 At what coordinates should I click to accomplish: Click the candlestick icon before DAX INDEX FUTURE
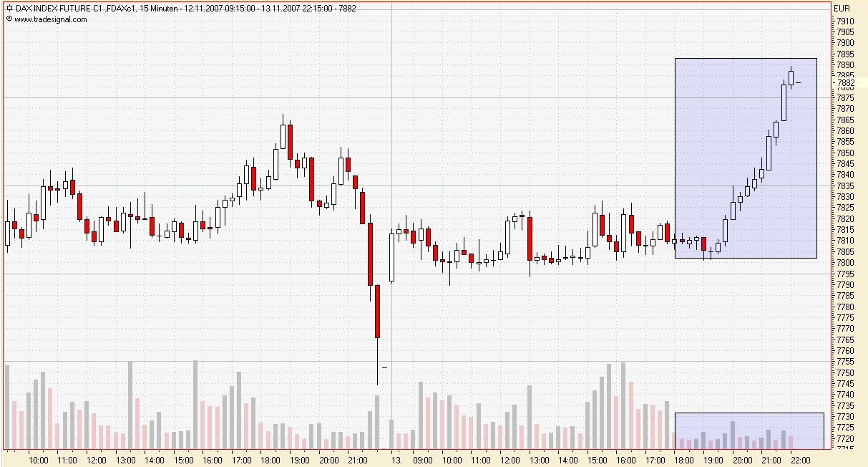[x=9, y=8]
